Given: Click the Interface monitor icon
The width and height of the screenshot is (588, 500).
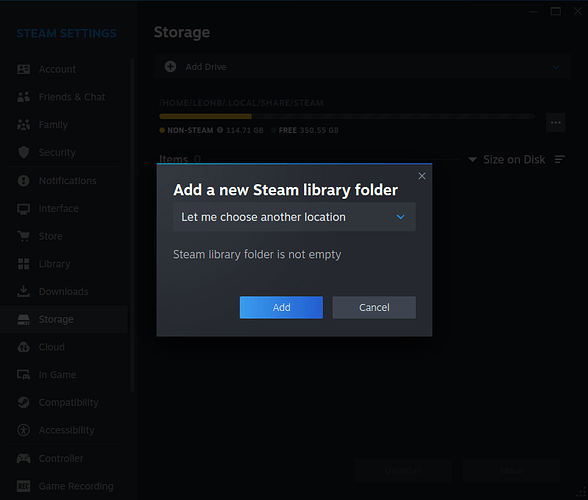Looking at the screenshot, I should coord(24,209).
